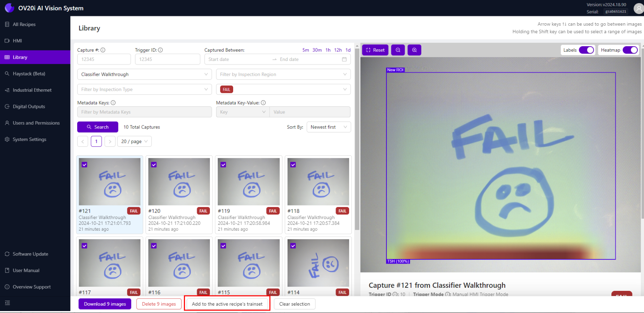Select the capture #119 thumbnail image
This screenshot has height=313, width=644.
tap(249, 182)
